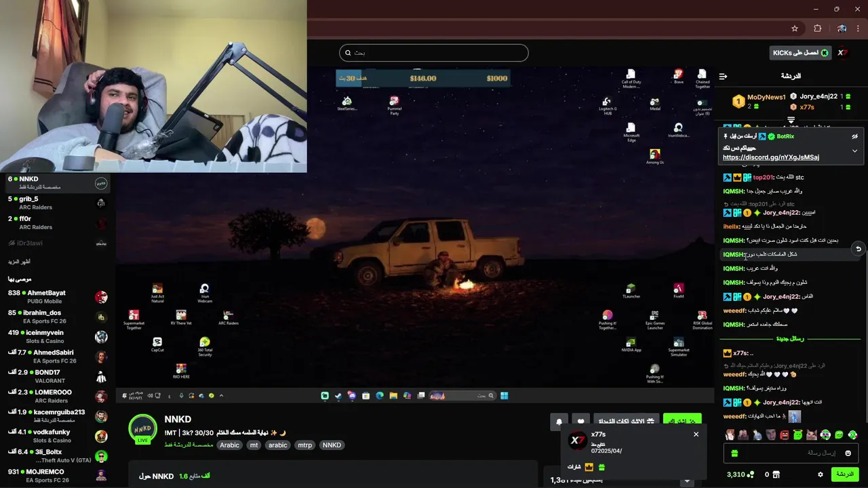Open grib_5 channel in followed list
This screenshot has width=868, height=488.
(x=57, y=203)
